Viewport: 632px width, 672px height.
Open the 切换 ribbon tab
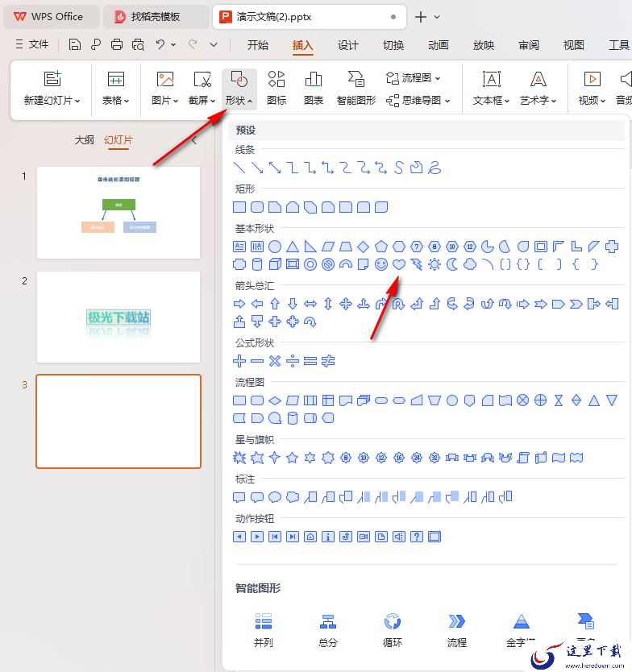[393, 45]
